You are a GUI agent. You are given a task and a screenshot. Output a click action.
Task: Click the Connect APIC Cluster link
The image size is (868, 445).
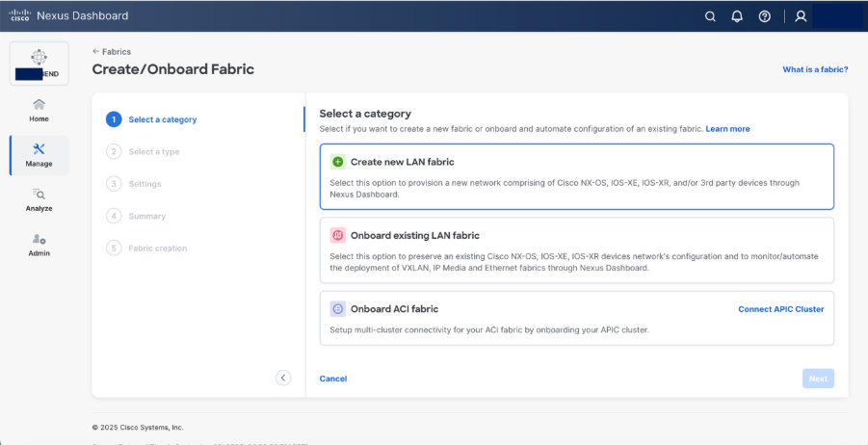[780, 309]
